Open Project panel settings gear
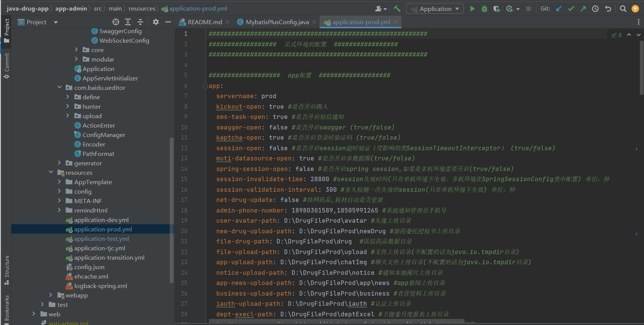The width and height of the screenshot is (644, 325). pyautogui.click(x=156, y=22)
